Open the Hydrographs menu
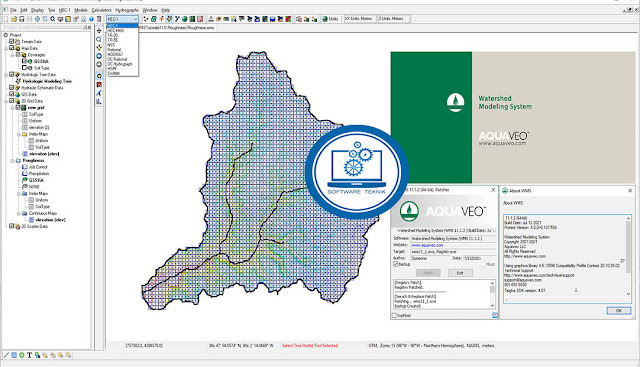The width and height of the screenshot is (640, 367). [127, 10]
